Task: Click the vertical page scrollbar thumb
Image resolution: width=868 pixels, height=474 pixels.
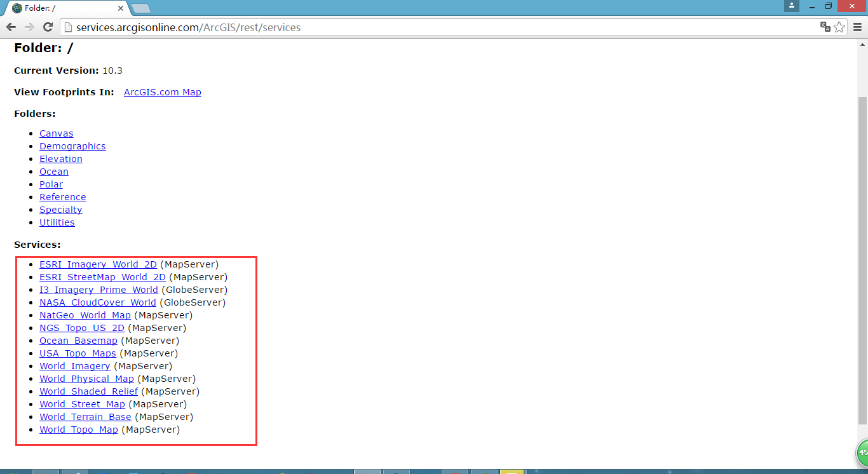Action: coord(862,261)
